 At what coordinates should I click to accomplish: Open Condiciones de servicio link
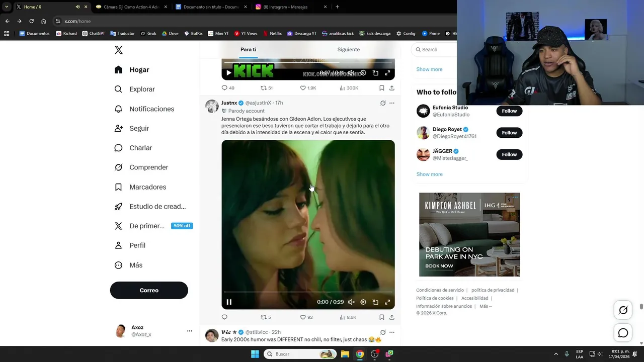440,290
